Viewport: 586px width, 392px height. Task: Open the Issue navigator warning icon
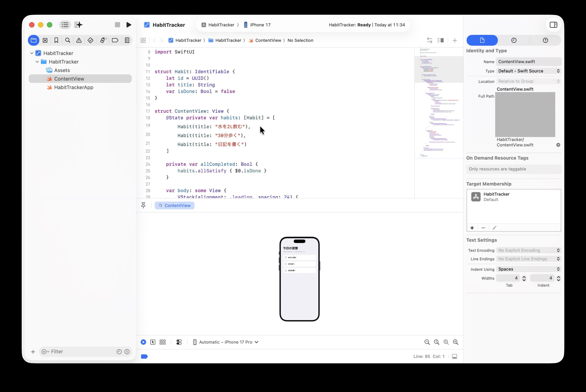pos(79,40)
